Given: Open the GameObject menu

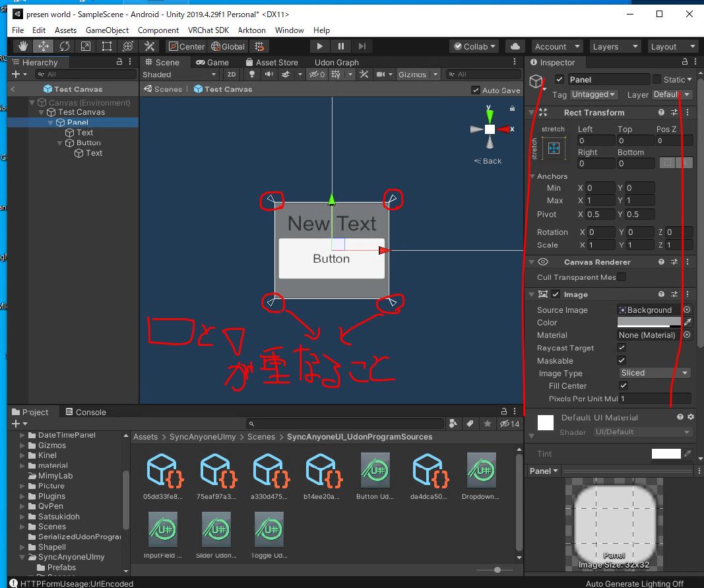Looking at the screenshot, I should [x=108, y=30].
